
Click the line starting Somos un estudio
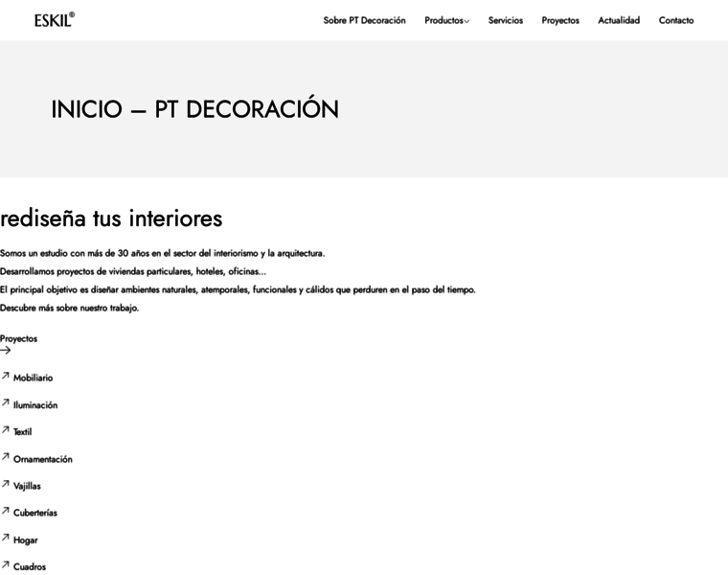point(163,253)
